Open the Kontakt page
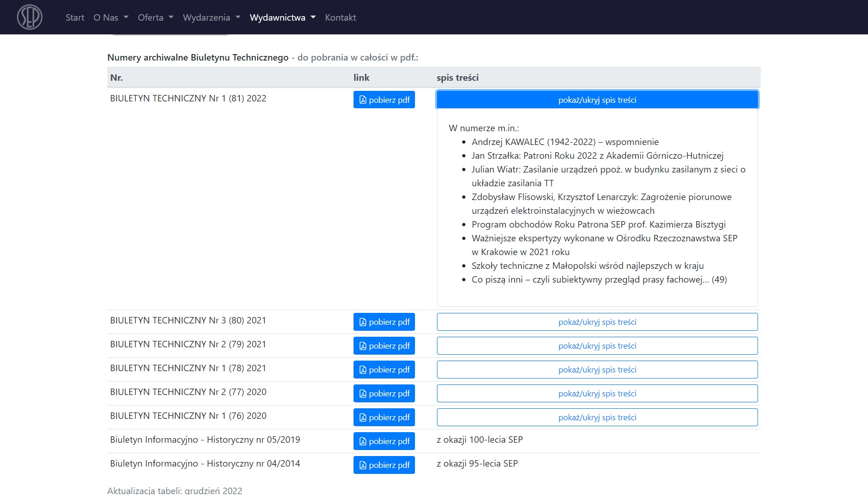The image size is (868, 495). (x=340, y=17)
